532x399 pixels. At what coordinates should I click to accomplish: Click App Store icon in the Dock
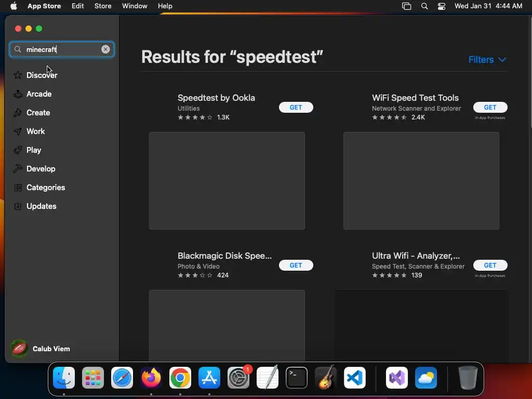coord(209,378)
